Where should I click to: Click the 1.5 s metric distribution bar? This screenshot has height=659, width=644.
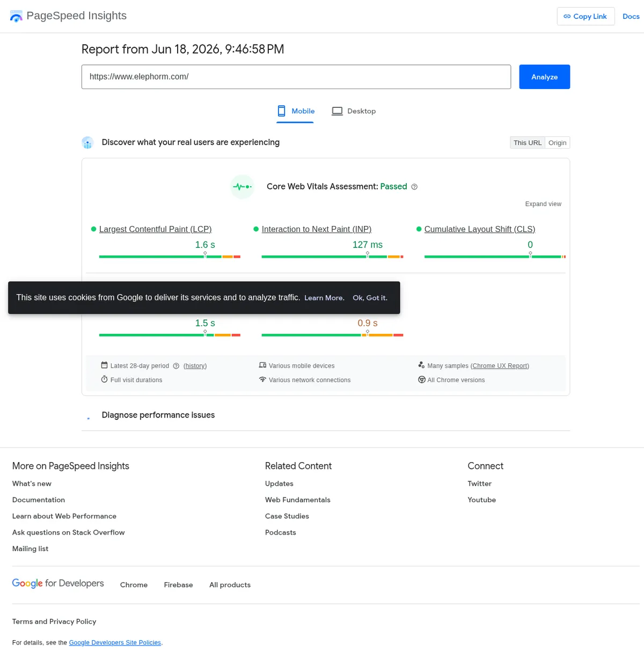tap(170, 335)
